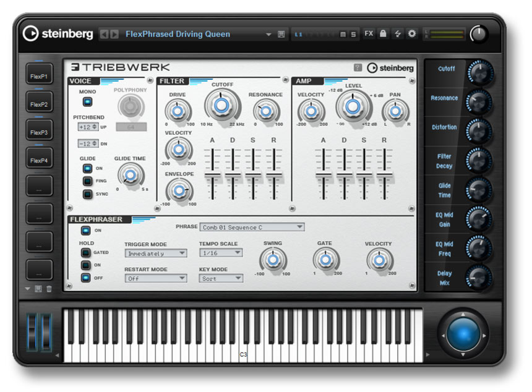Click the save icon below the trigger pads
The height and width of the screenshot is (392, 532).
[x=38, y=289]
